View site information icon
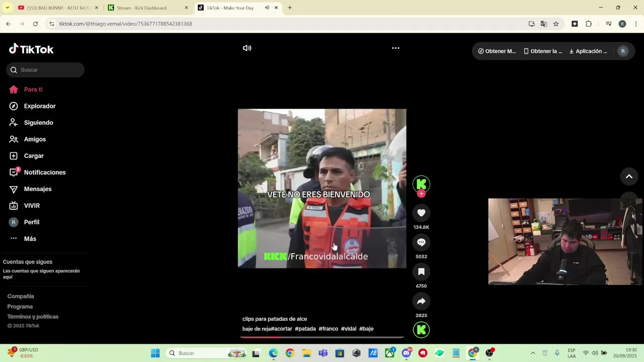The image size is (644, 362). click(x=51, y=24)
